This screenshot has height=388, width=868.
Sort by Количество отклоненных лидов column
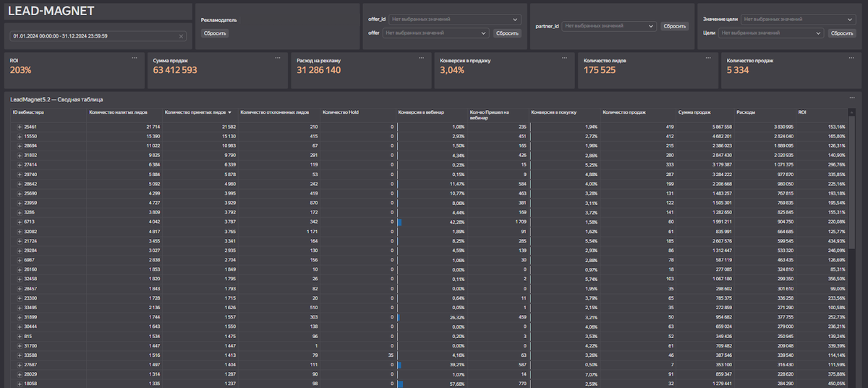point(274,112)
